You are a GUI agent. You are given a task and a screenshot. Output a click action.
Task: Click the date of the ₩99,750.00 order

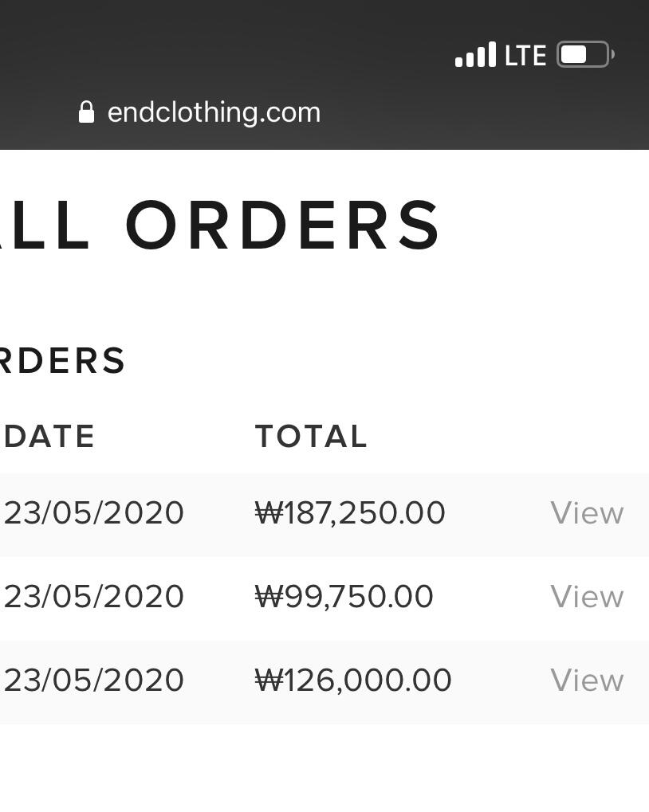[94, 597]
